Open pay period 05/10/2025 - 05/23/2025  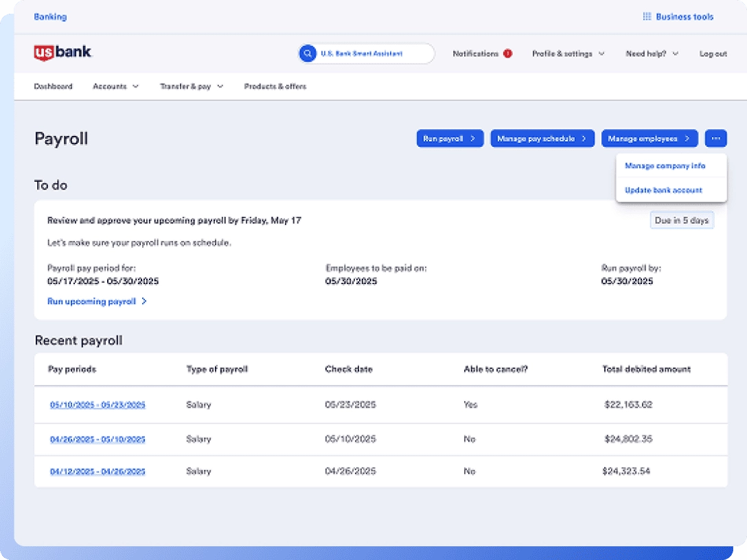97,405
